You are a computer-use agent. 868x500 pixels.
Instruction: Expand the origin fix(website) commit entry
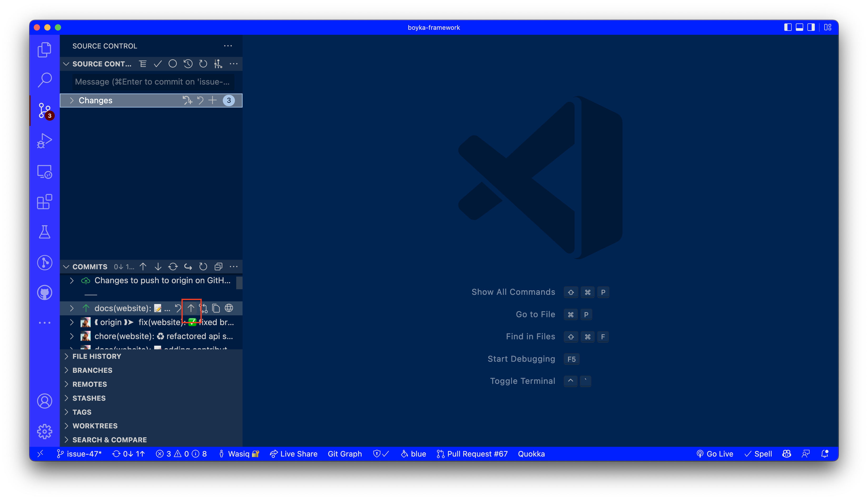[x=72, y=322]
